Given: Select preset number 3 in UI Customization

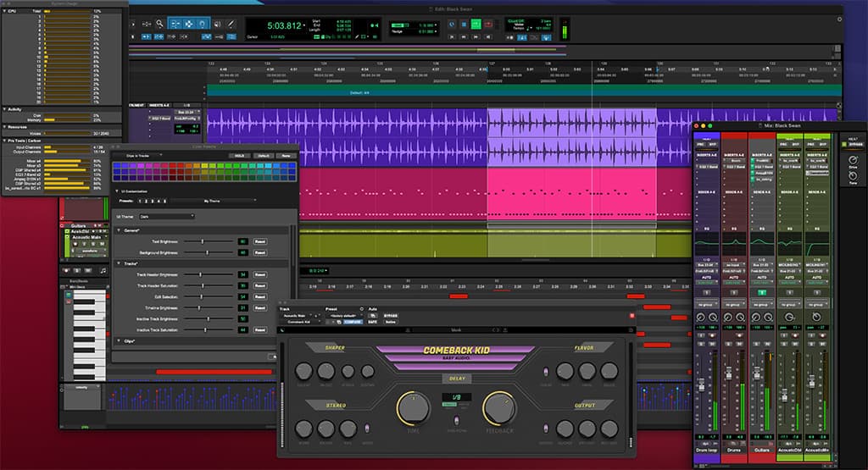Looking at the screenshot, I should (x=153, y=202).
